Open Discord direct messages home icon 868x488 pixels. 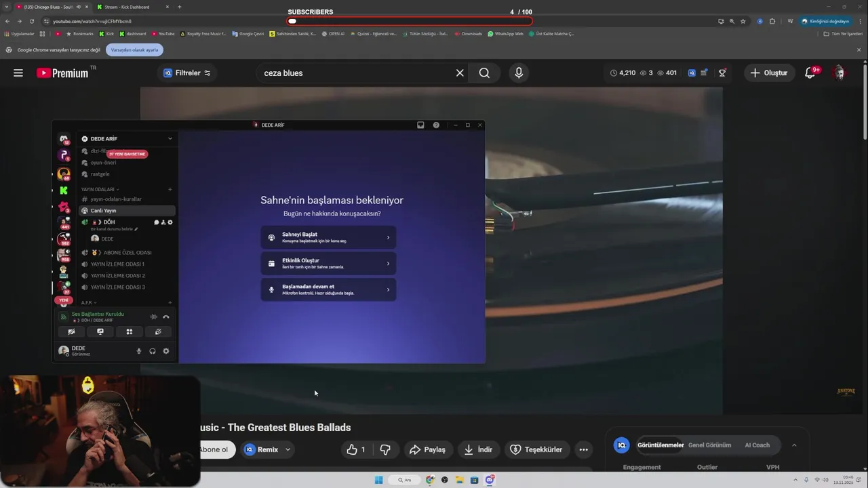pos(64,139)
